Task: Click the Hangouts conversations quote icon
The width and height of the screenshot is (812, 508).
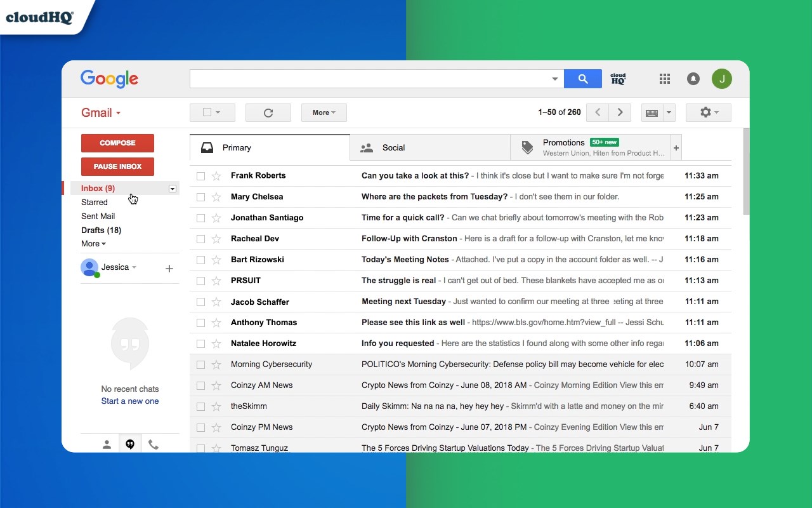Action: pos(130,444)
